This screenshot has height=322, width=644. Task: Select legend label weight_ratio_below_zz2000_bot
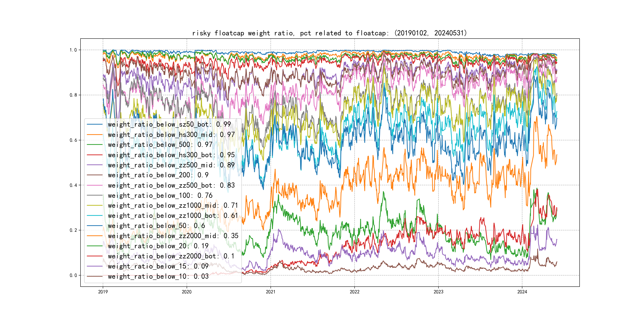click(171, 256)
